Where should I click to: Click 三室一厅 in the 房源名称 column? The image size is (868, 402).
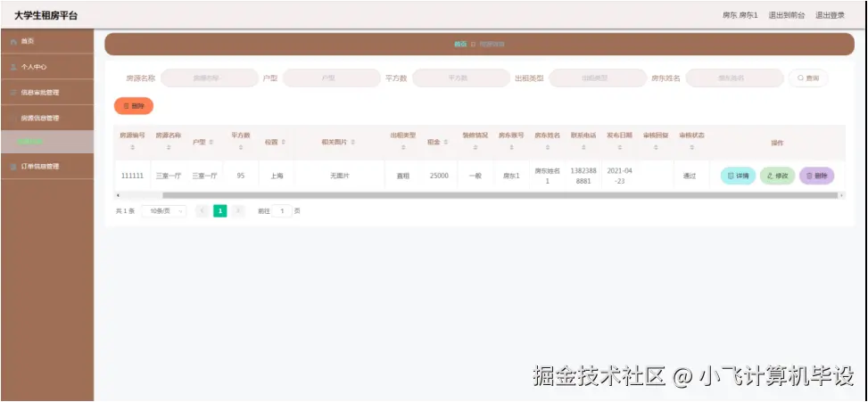[169, 176]
